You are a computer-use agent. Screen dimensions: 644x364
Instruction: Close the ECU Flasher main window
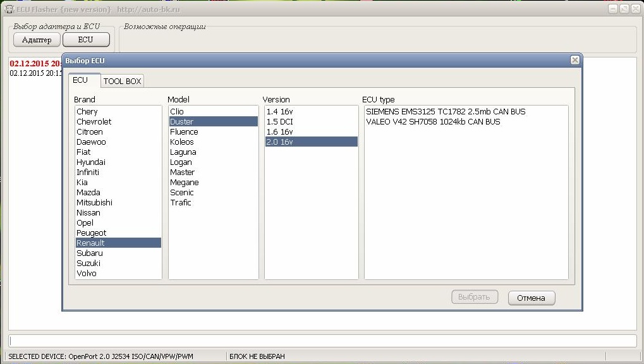point(636,9)
